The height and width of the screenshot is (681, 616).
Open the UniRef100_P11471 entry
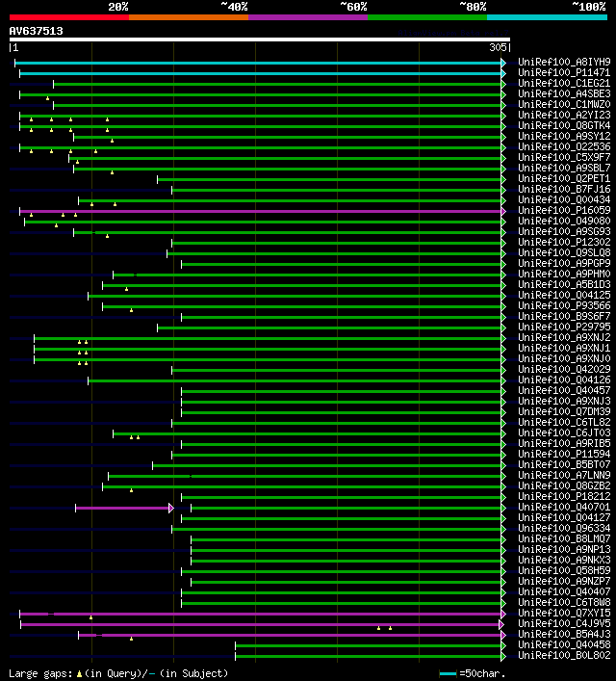pos(564,72)
